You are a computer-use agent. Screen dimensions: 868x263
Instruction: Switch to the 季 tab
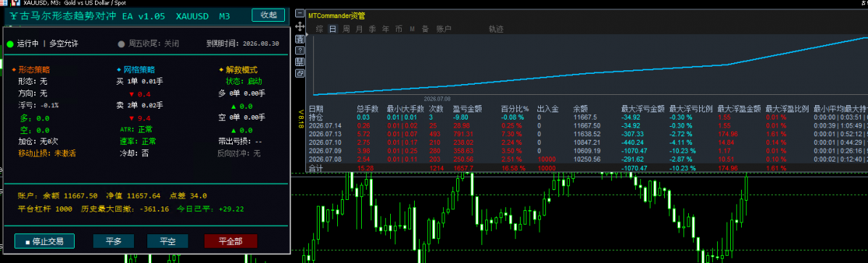pos(372,29)
